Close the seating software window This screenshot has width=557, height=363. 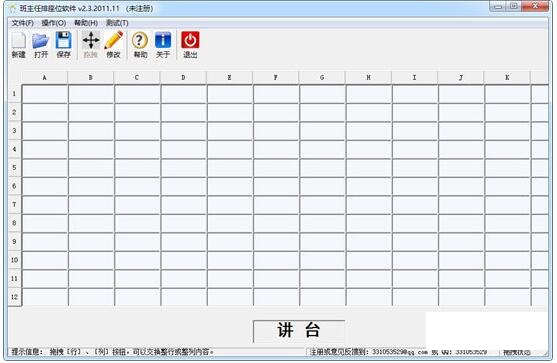pyautogui.click(x=535, y=6)
